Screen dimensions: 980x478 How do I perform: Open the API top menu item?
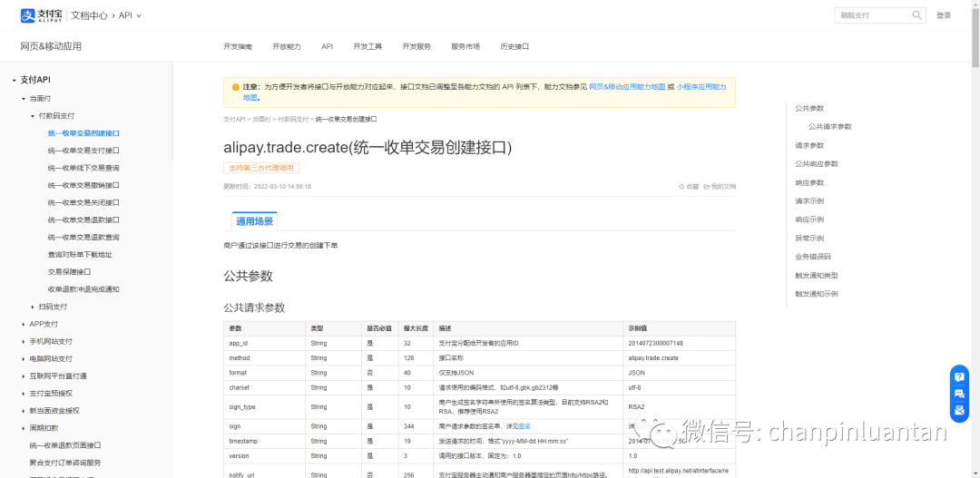[x=327, y=47]
